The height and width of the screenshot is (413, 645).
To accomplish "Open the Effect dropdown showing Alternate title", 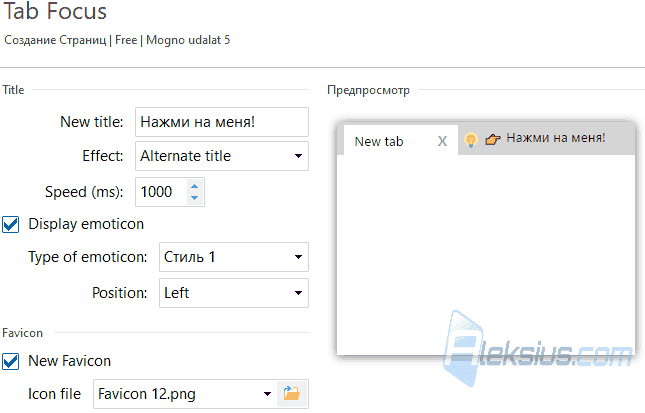I will 222,156.
